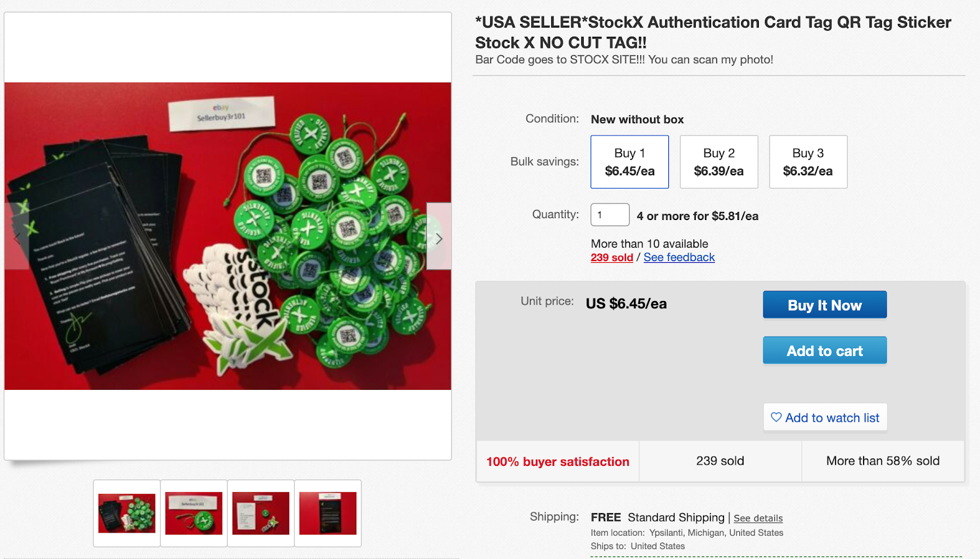Open See details shipping link
Viewport: 980px width, 559px height.
tap(758, 519)
